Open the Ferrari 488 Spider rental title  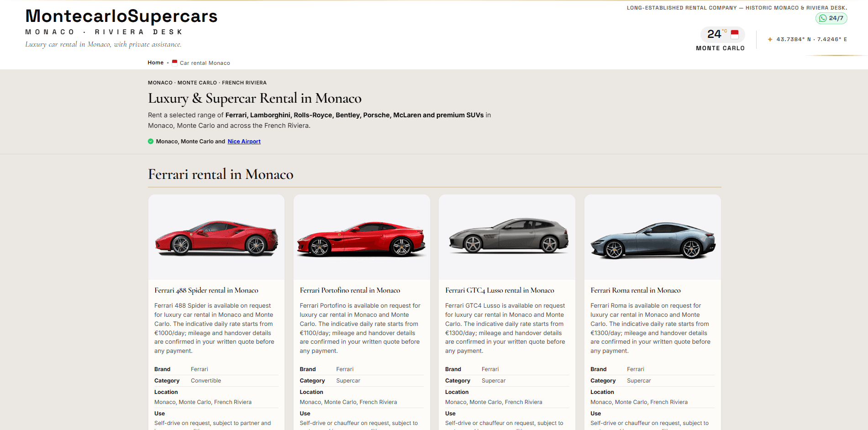pos(206,290)
